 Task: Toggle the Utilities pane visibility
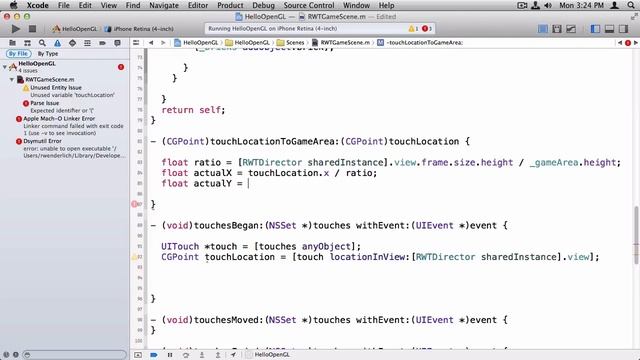click(623, 29)
